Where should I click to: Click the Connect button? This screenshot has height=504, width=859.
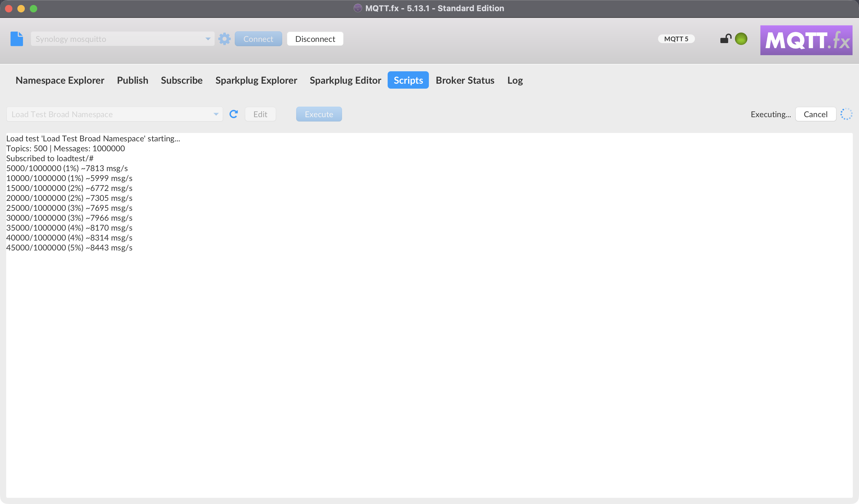pyautogui.click(x=258, y=39)
